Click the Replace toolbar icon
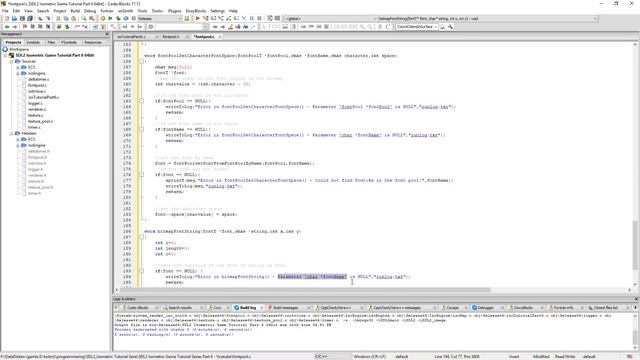Screen dimensions: 640x360 [x=91, y=19]
